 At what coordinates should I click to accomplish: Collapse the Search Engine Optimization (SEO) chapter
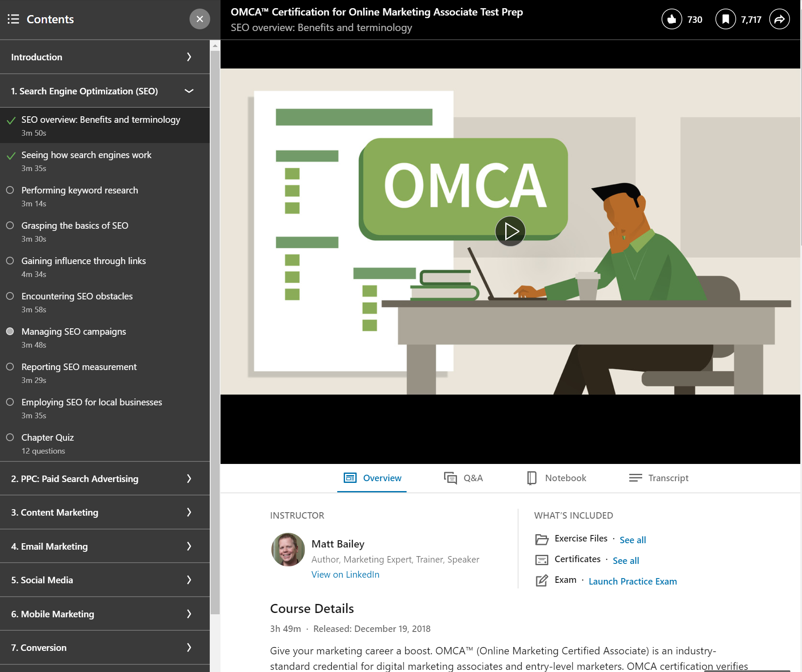pos(188,91)
